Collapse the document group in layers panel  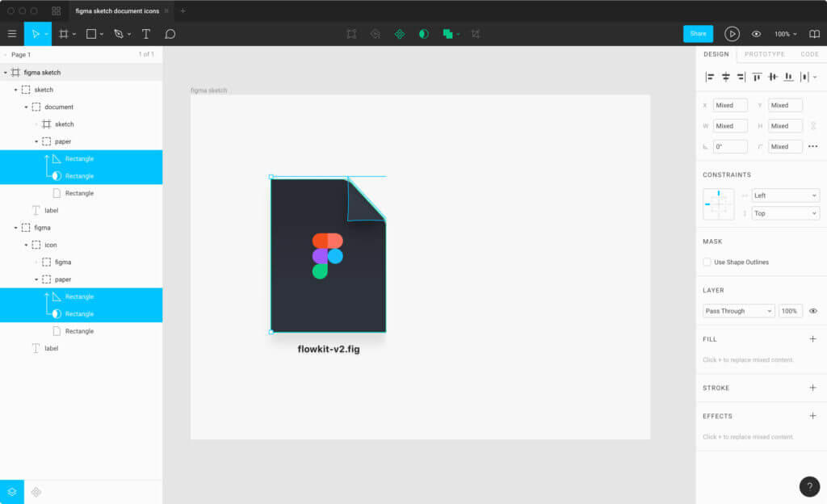click(26, 107)
